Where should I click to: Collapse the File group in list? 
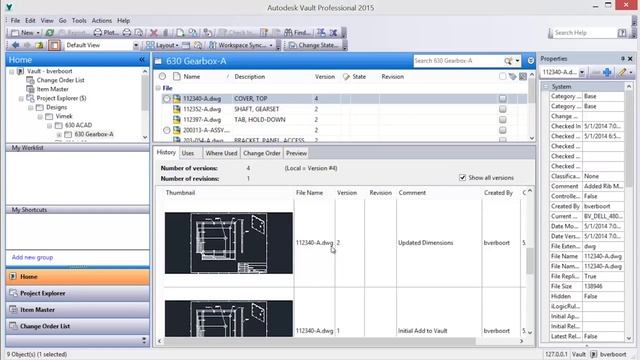pos(158,88)
